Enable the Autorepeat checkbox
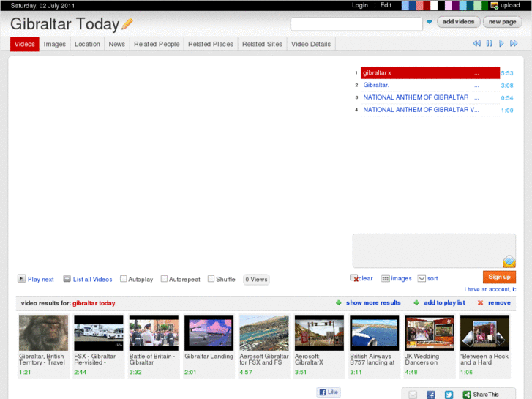The width and height of the screenshot is (532, 399). coord(164,278)
